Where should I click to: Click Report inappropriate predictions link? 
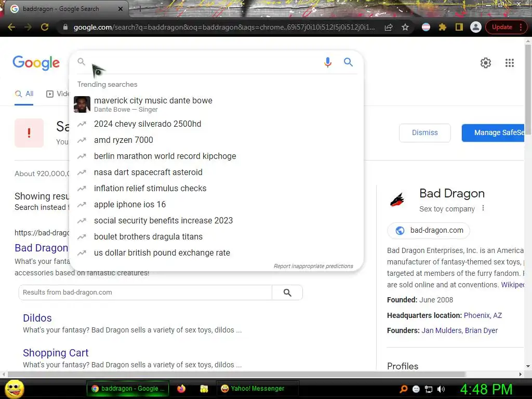click(x=313, y=266)
